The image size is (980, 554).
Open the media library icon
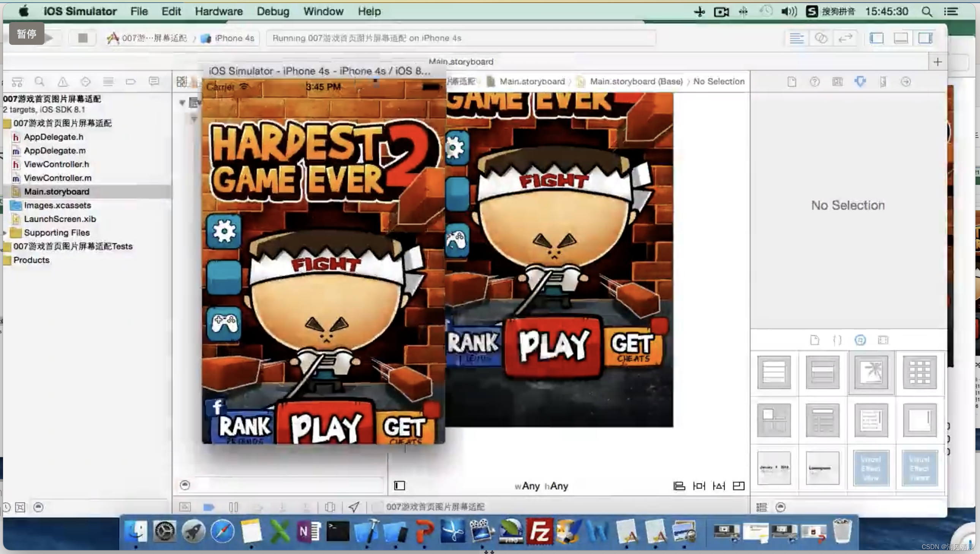coord(883,340)
